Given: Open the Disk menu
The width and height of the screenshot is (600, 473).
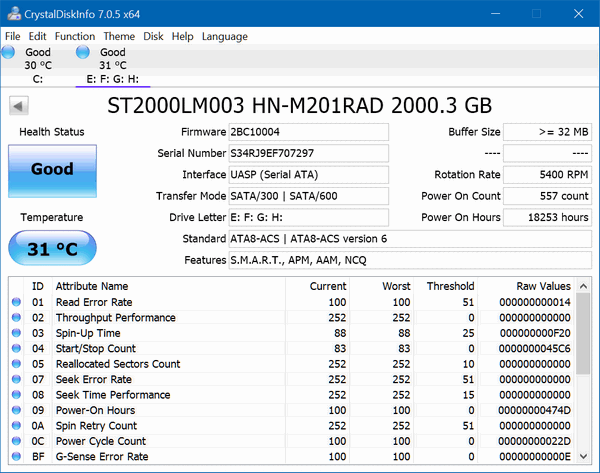Looking at the screenshot, I should pos(153,36).
